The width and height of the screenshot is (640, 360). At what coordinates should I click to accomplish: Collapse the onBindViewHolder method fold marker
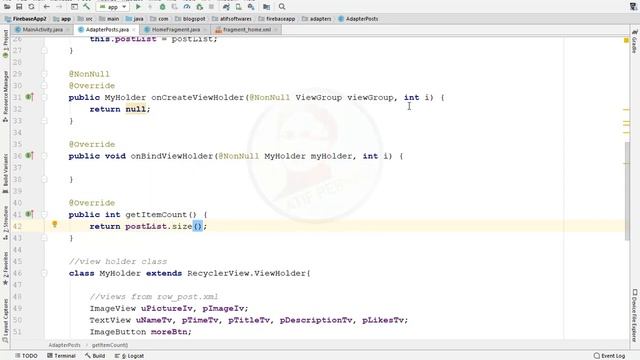point(44,156)
